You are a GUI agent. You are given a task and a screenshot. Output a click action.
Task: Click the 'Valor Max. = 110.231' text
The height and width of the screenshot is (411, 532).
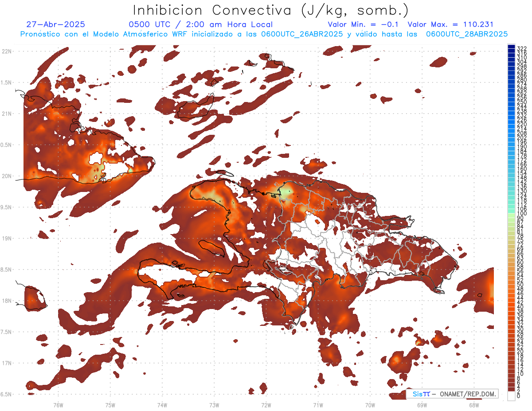(450, 24)
